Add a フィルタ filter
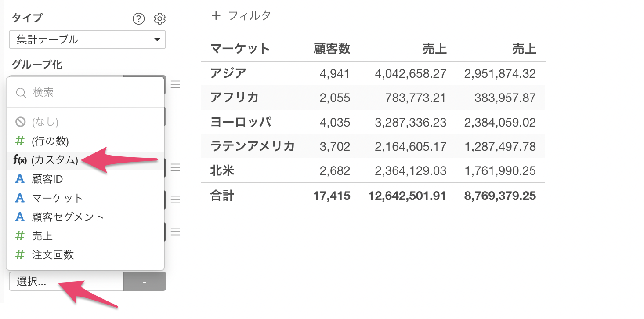This screenshot has width=644, height=319. coord(241,16)
